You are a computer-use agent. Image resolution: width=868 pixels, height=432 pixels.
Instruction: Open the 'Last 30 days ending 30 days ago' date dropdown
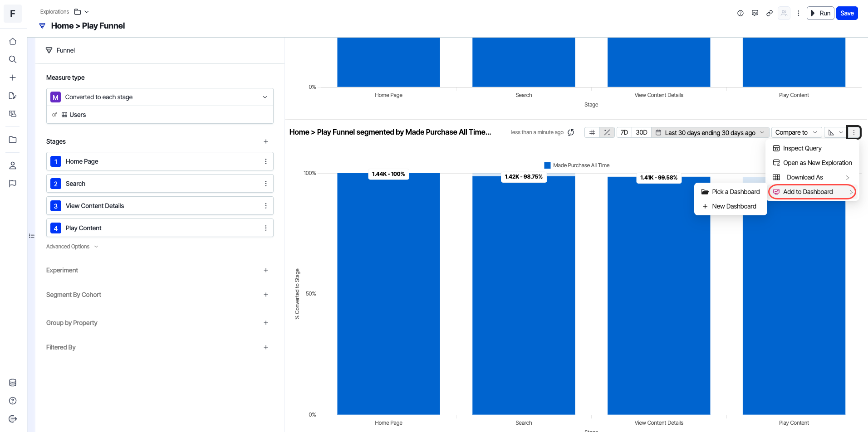710,132
